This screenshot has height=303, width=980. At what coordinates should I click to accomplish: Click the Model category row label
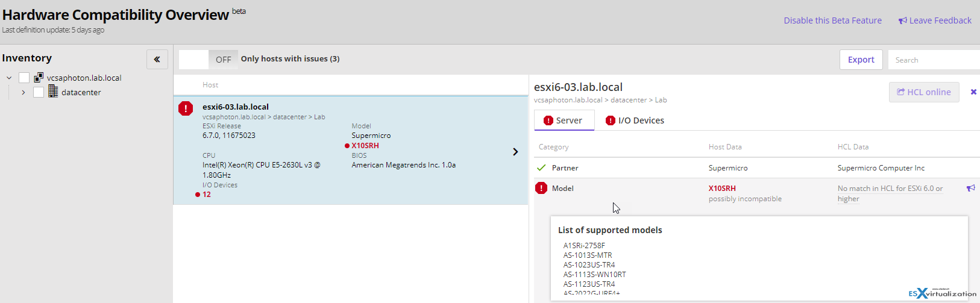[x=563, y=189]
